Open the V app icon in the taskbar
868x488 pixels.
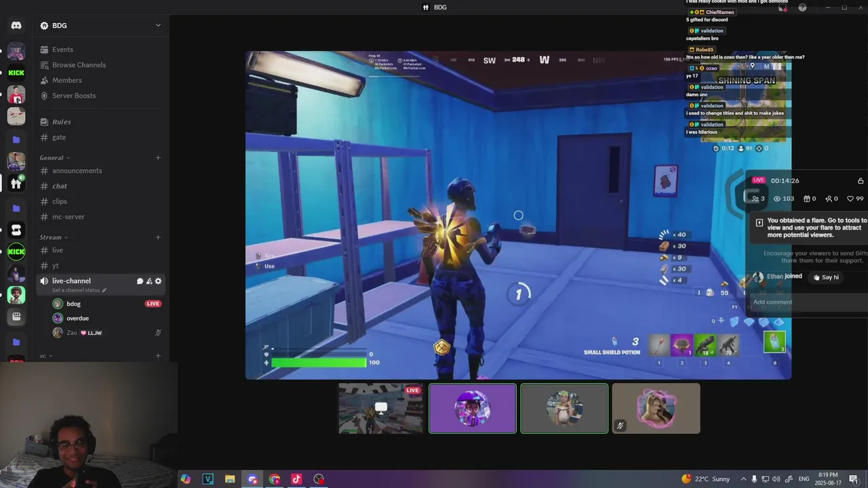(x=208, y=479)
